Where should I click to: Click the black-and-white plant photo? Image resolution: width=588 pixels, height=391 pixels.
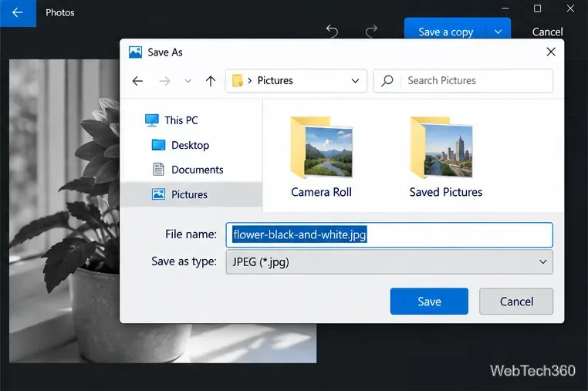pyautogui.click(x=64, y=211)
